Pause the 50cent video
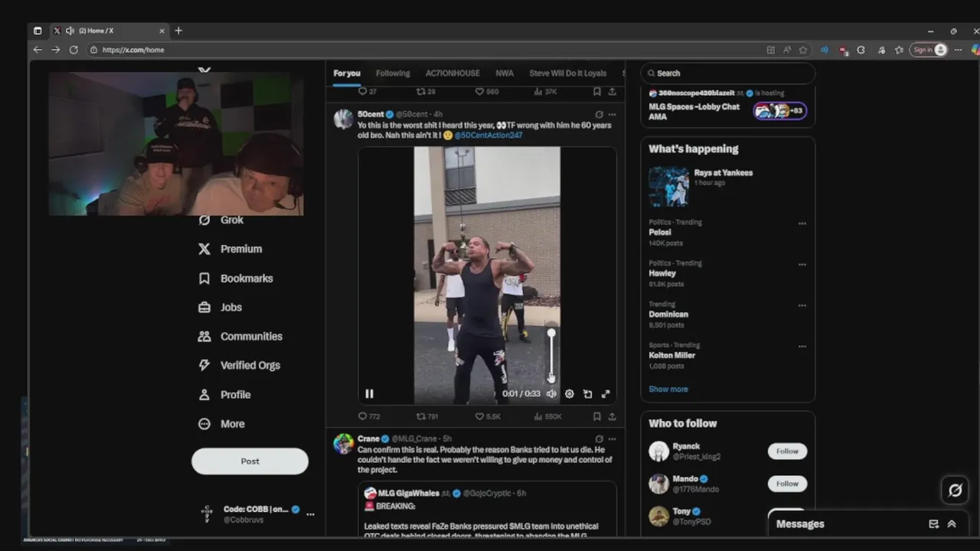The width and height of the screenshot is (980, 551). pos(369,393)
